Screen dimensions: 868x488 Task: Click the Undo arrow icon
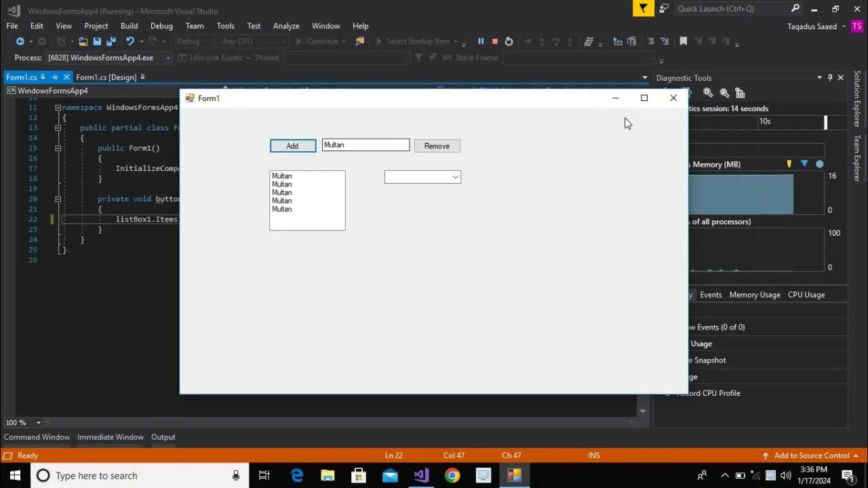pyautogui.click(x=130, y=41)
